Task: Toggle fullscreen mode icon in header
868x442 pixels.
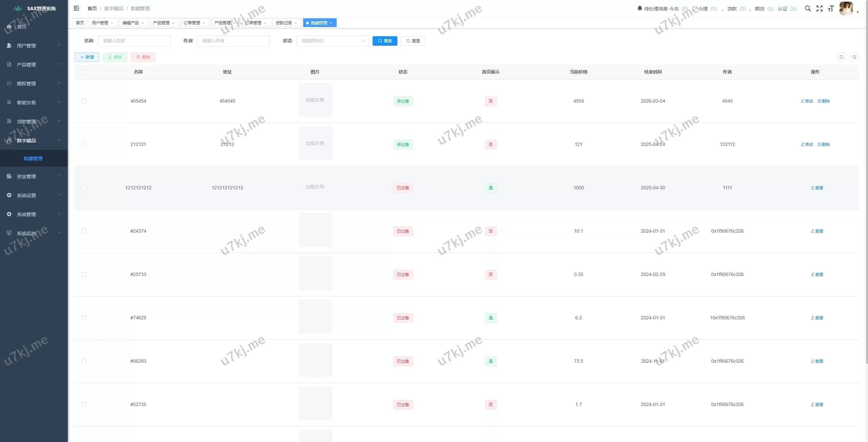Action: (x=819, y=8)
